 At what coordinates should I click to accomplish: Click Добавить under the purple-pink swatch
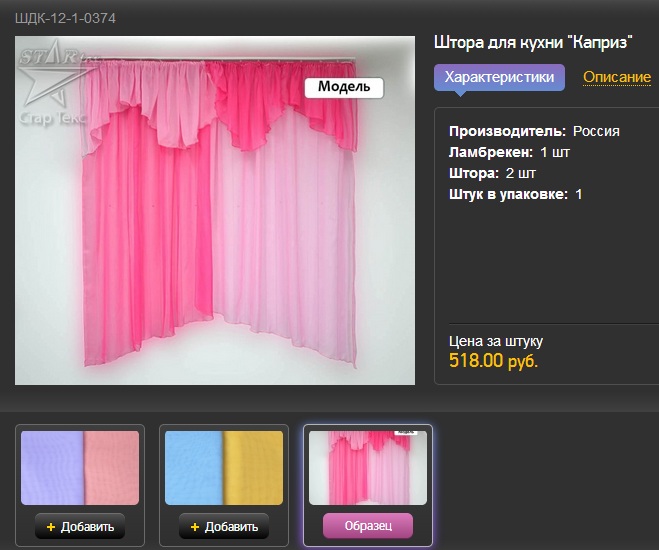click(80, 526)
